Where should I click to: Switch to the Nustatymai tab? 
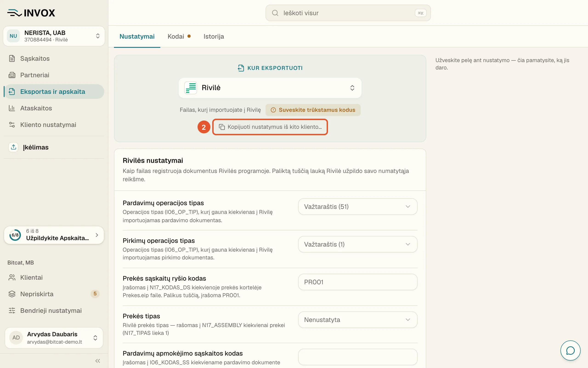click(x=137, y=37)
